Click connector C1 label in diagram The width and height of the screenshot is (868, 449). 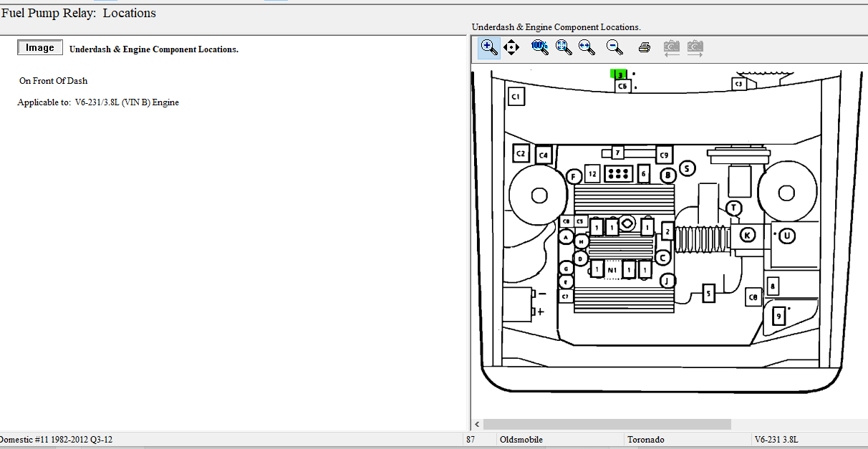point(516,96)
